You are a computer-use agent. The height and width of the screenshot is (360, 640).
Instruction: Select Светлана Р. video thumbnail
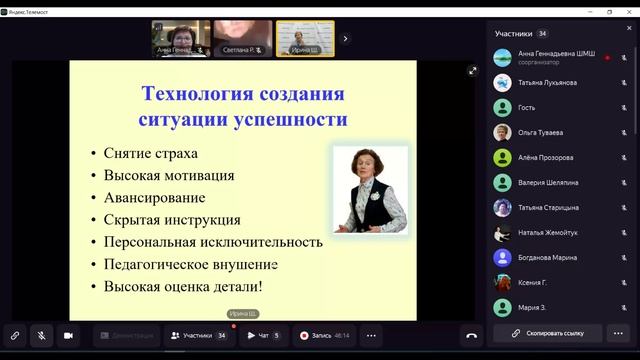point(243,38)
